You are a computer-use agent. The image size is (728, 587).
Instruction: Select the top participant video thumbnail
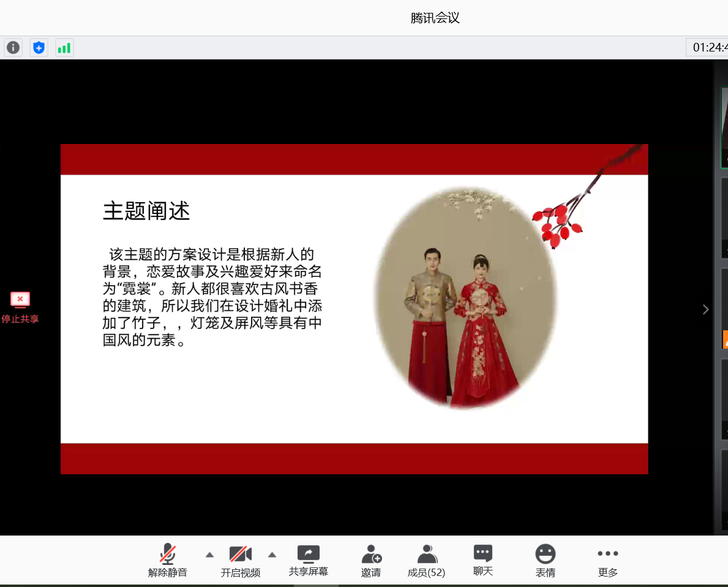coord(724,127)
